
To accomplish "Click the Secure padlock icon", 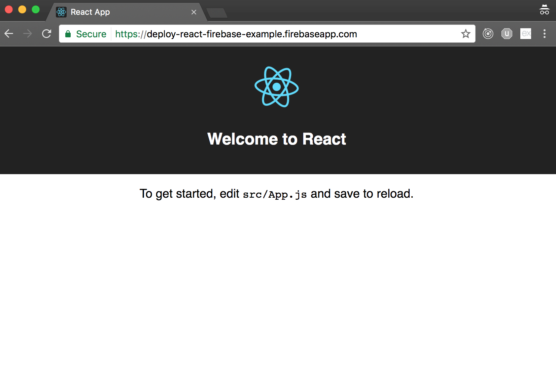I will 68,34.
